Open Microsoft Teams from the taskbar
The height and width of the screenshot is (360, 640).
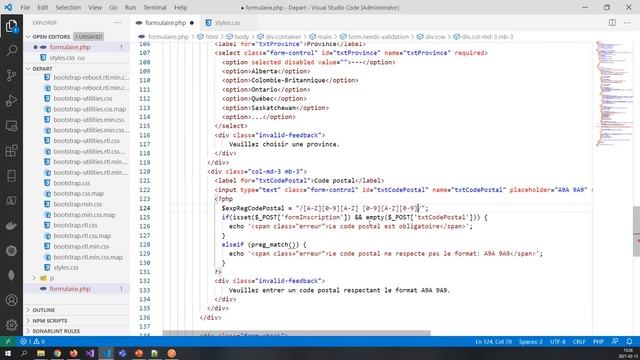click(x=122, y=353)
